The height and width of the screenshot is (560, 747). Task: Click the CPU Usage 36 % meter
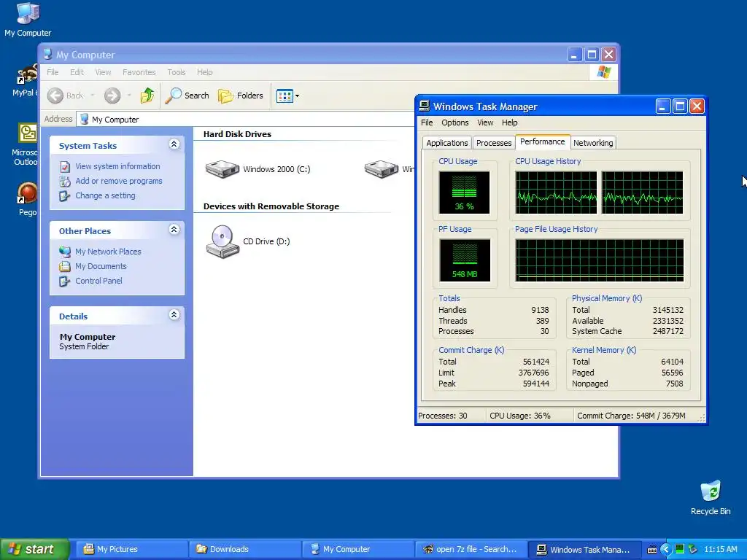464,192
